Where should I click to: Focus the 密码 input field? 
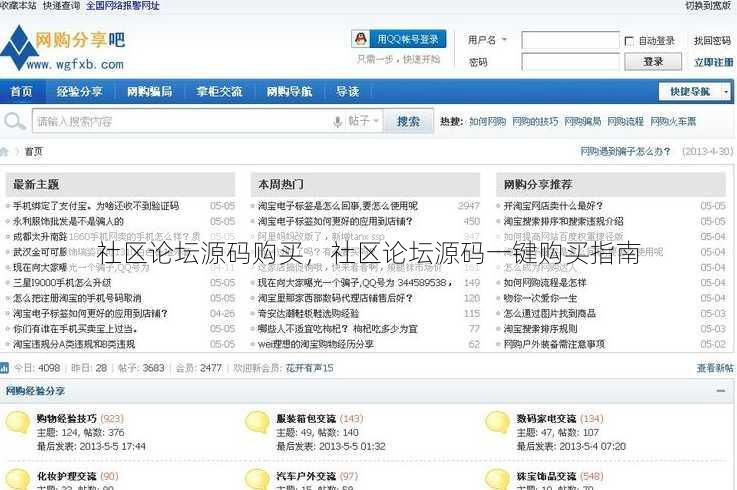571,62
